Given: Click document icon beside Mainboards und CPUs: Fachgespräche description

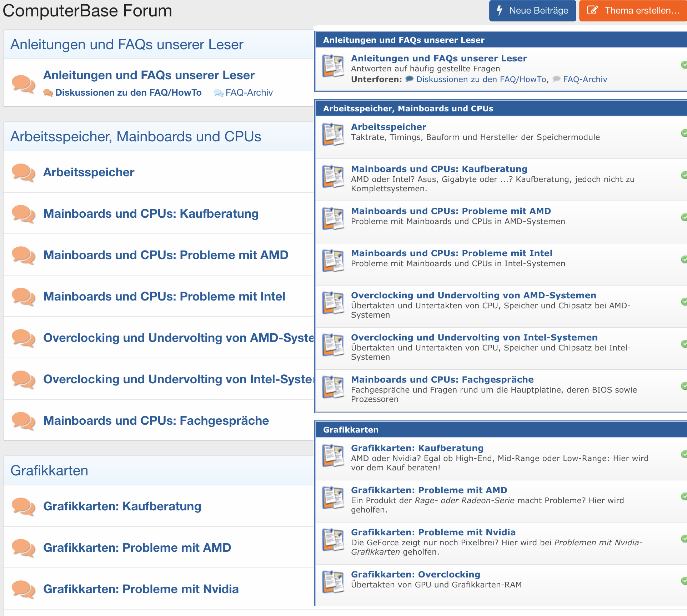Looking at the screenshot, I should pos(333,387).
